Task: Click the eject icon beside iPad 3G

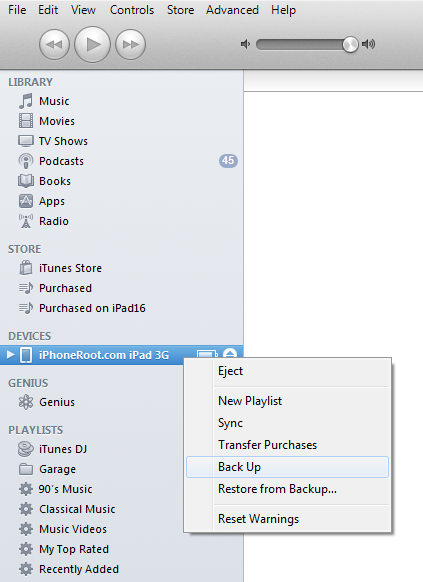Action: tap(230, 353)
